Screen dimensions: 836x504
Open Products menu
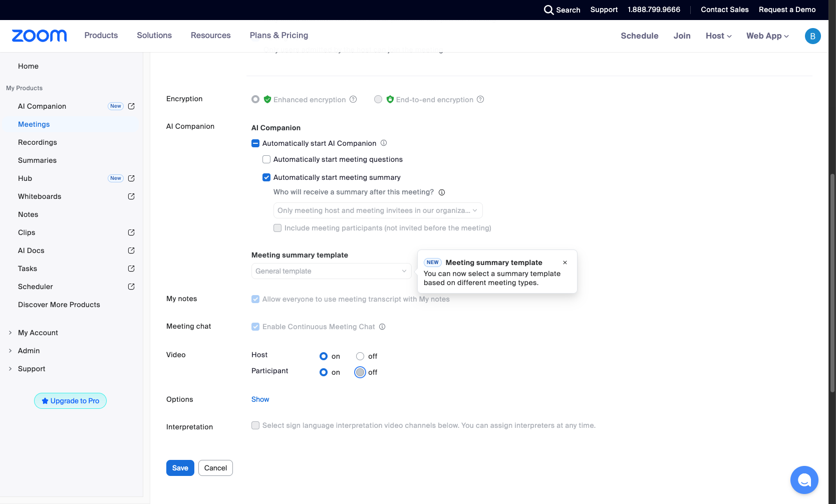point(101,36)
